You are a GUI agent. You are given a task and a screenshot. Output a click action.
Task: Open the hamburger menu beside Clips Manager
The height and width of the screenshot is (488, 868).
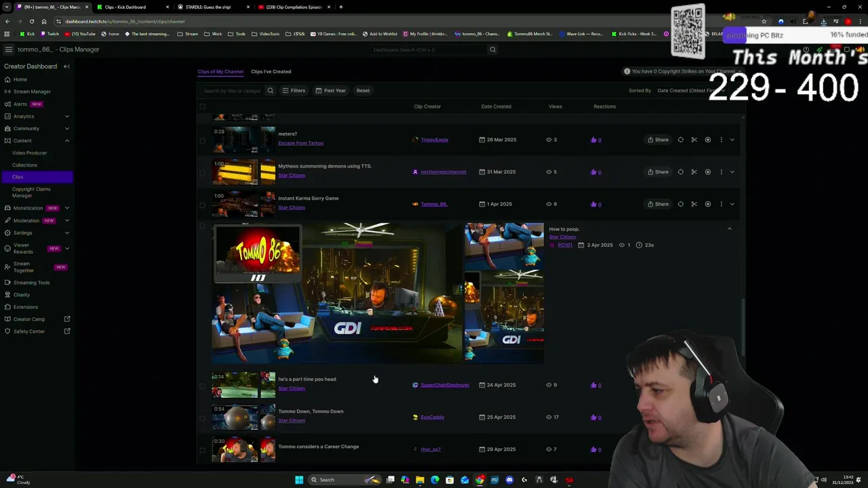click(x=8, y=49)
